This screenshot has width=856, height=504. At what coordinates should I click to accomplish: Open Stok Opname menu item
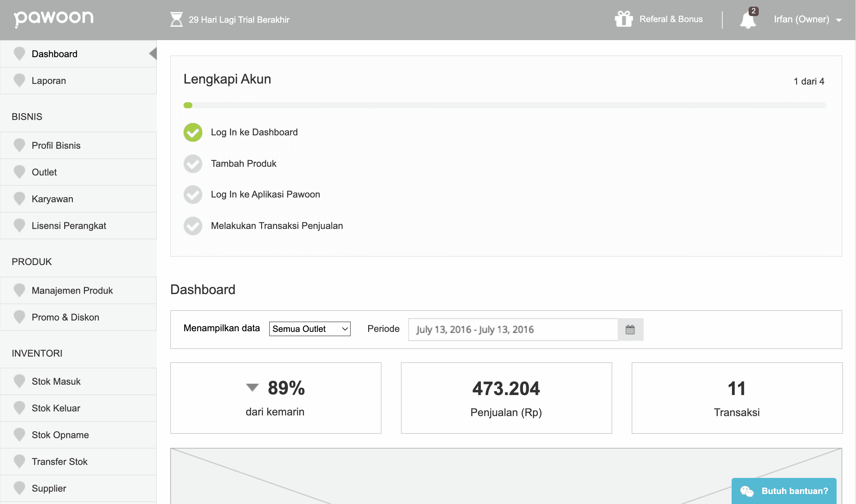(79, 435)
